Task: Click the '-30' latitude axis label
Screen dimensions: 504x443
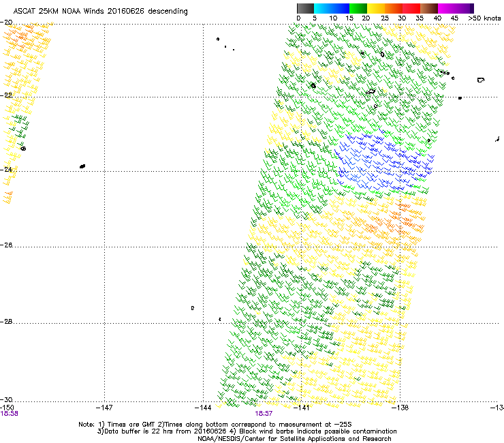Action: (x=6, y=400)
